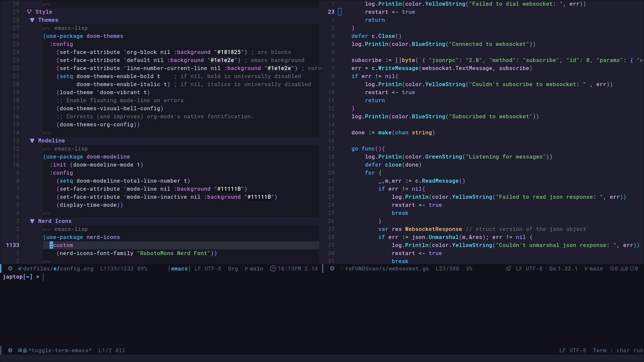Click the git branch icon in left modeline
This screenshot has height=362, width=644.
pos(247,268)
